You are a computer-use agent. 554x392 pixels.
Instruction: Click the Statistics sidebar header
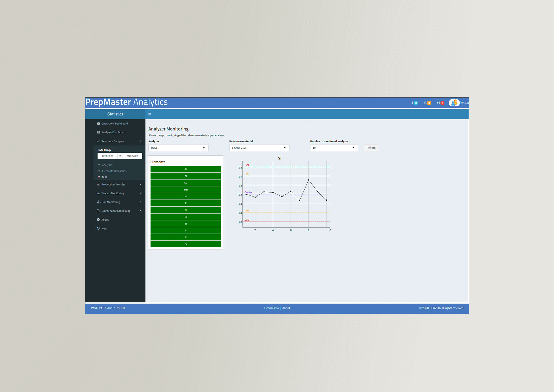click(x=115, y=114)
